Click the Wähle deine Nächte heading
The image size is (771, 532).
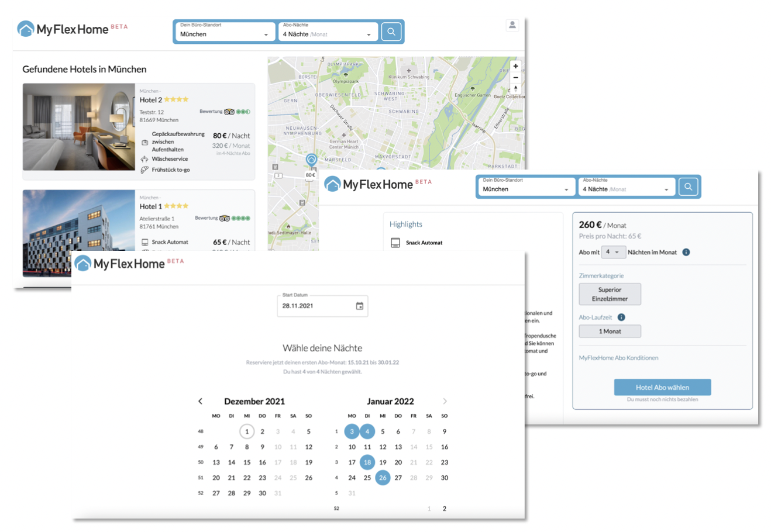click(x=322, y=348)
